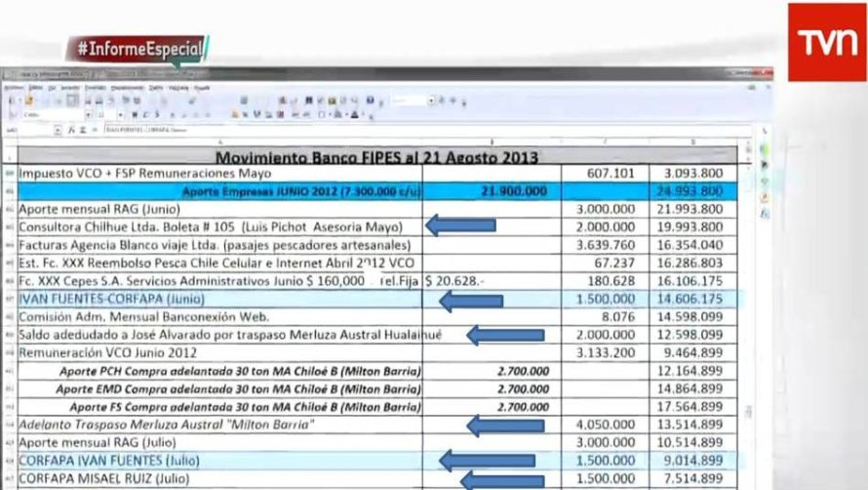Select cell 'Impuesto VCO + FSP Remuneraciones Mayo'
The height and width of the screenshot is (490, 868).
219,174
